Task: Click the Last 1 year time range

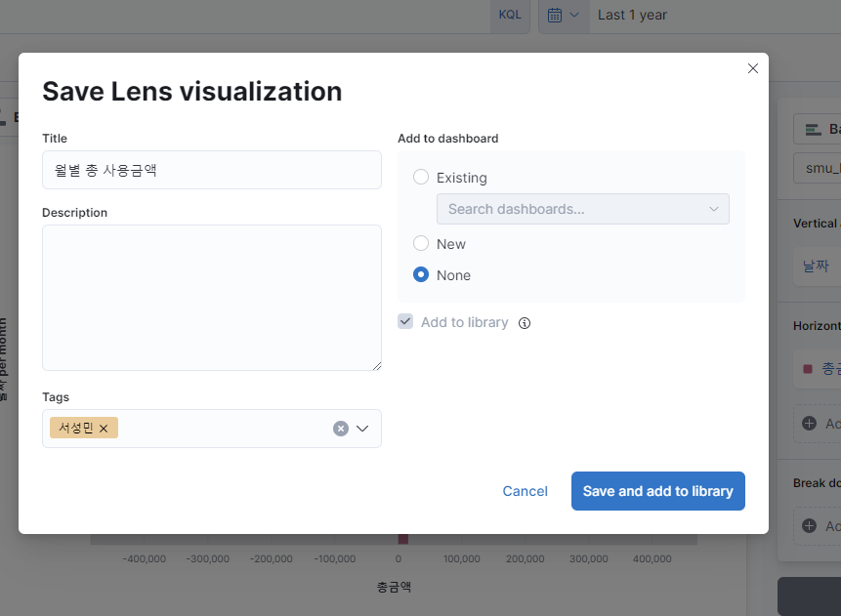Action: click(x=632, y=15)
